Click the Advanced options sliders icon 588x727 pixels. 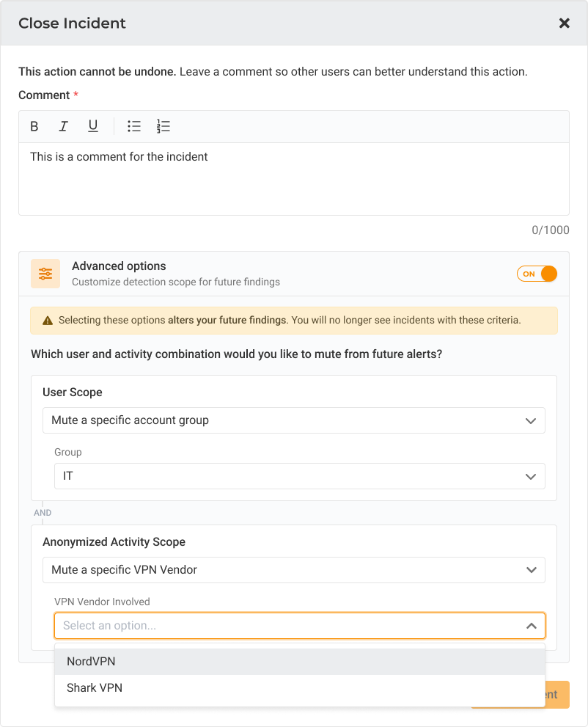[x=45, y=274]
